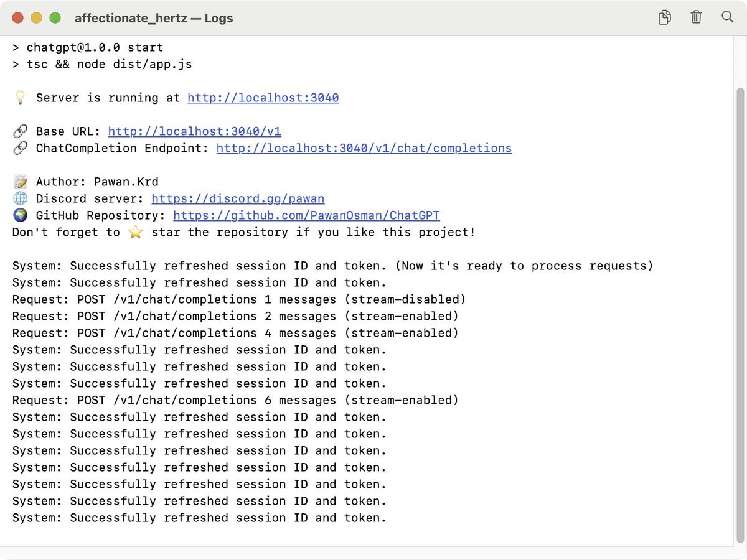
Task: Click the log line ending '(Now it's ready to process requests)'
Action: (x=333, y=266)
